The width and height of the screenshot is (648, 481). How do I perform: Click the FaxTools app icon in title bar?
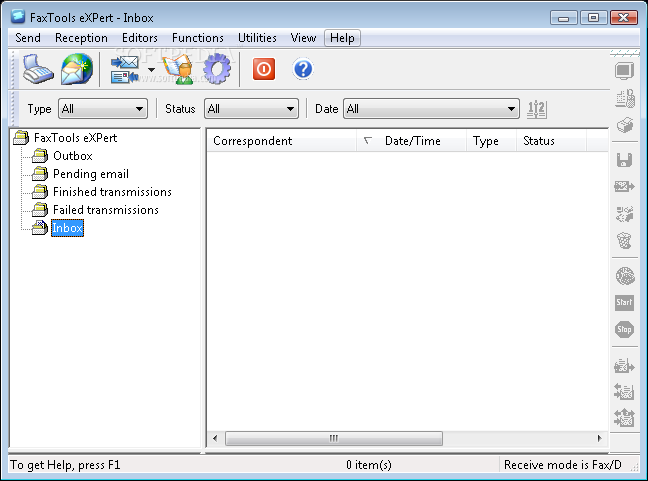(18, 17)
